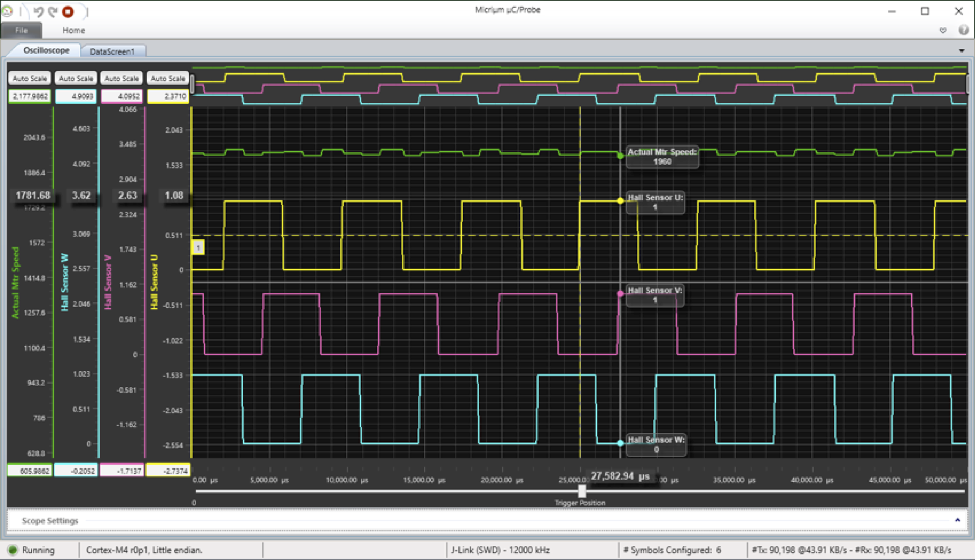This screenshot has height=560, width=975.
Task: Auto Scale the Hall Sensor V channel
Action: tap(122, 78)
